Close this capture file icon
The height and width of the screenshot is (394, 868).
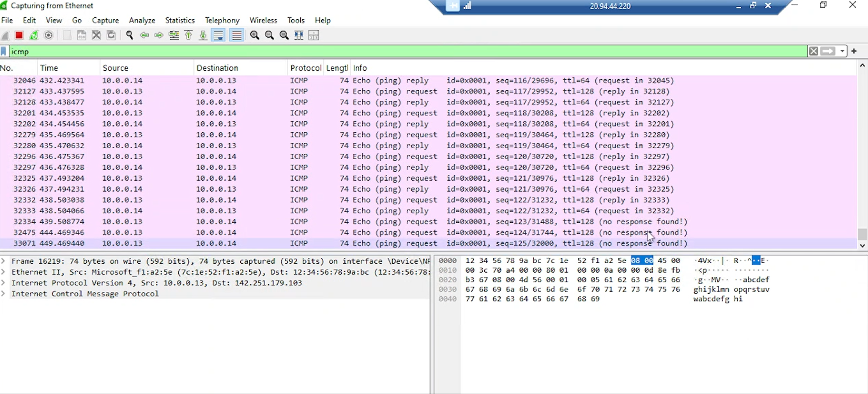(96, 36)
